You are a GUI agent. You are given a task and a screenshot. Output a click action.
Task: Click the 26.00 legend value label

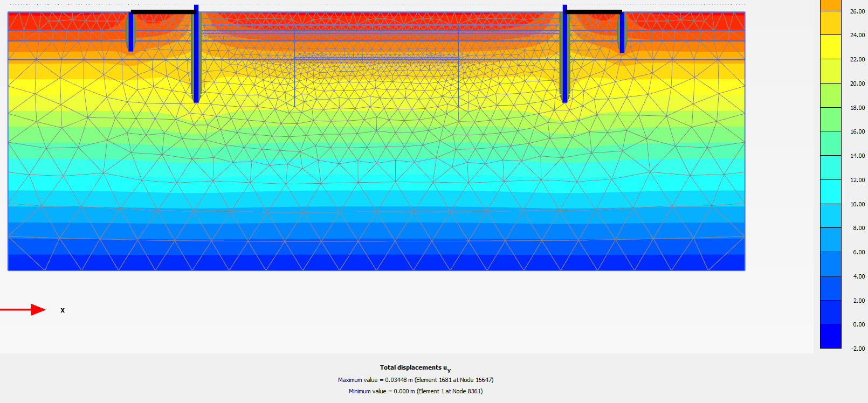pos(857,11)
